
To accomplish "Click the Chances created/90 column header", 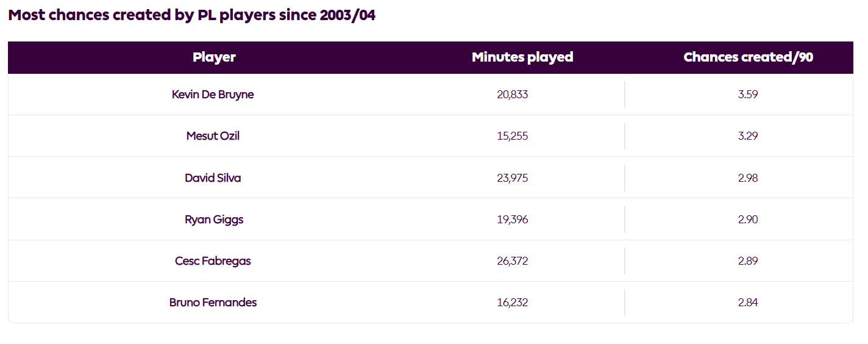I will pos(748,57).
